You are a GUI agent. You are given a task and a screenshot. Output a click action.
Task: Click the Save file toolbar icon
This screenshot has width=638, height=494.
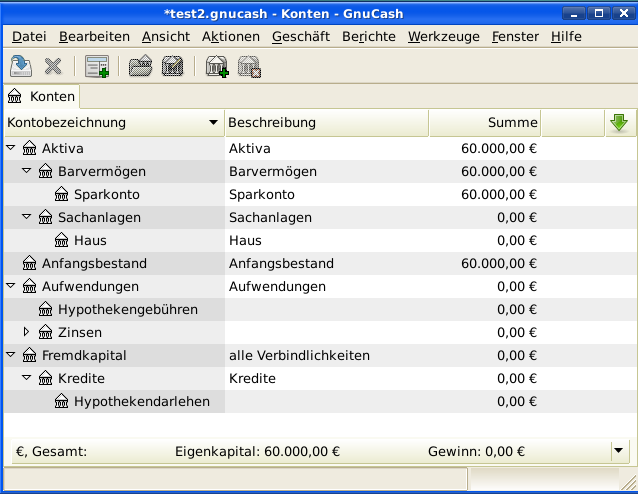pyautogui.click(x=21, y=67)
